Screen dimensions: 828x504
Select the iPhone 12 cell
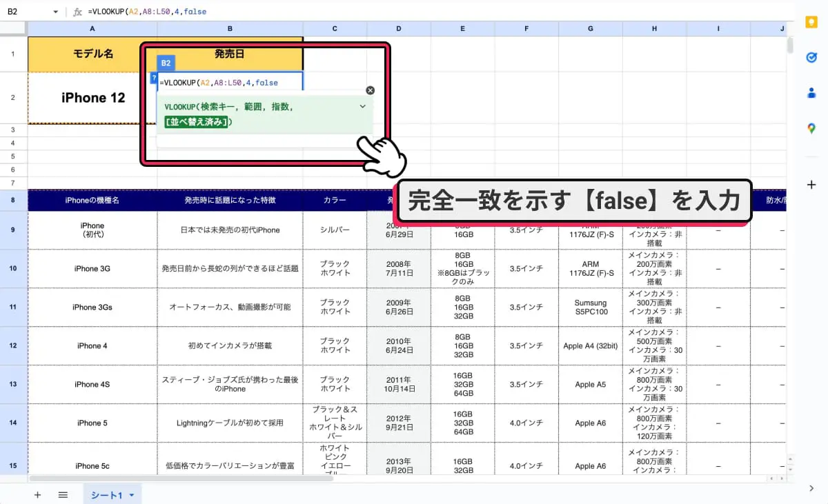(92, 97)
